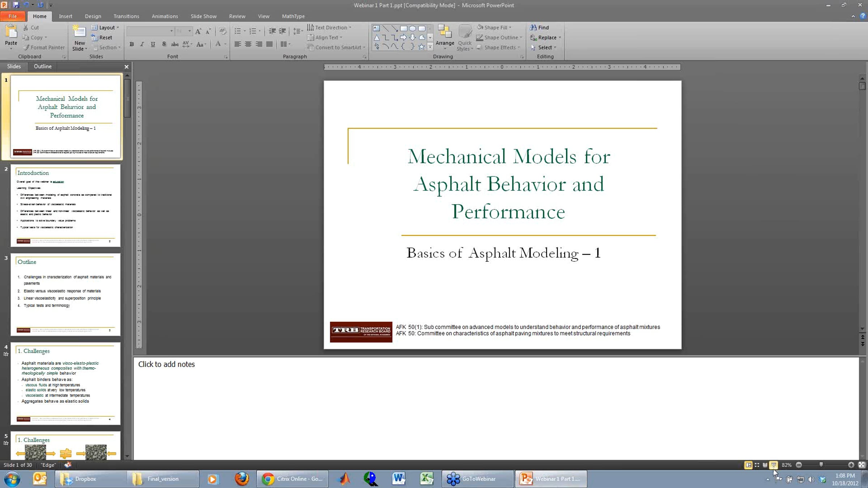Toggle Bold formatting
Screen dimensions: 868x488
(x=132, y=44)
